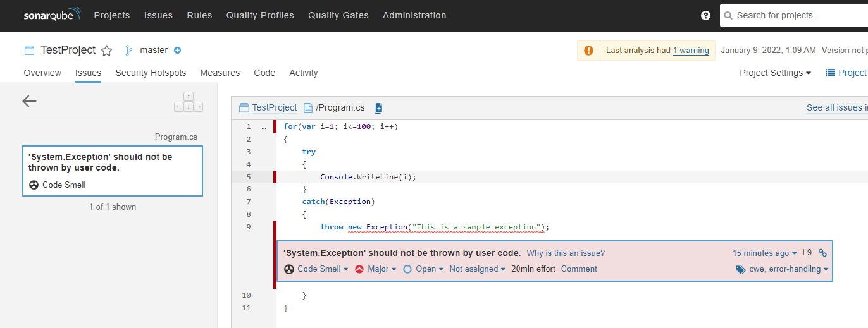Click the plus icon next to master branch
Image resolution: width=868 pixels, height=328 pixels.
(x=178, y=51)
